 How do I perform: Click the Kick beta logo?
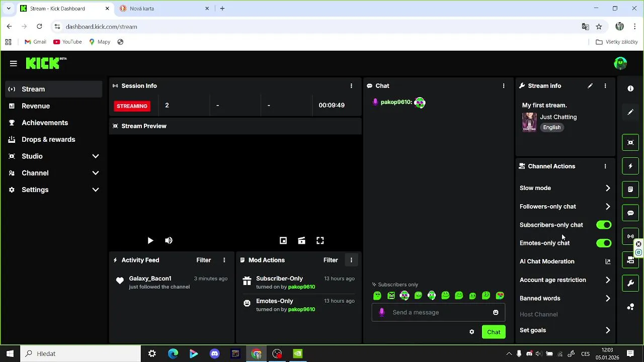click(46, 63)
